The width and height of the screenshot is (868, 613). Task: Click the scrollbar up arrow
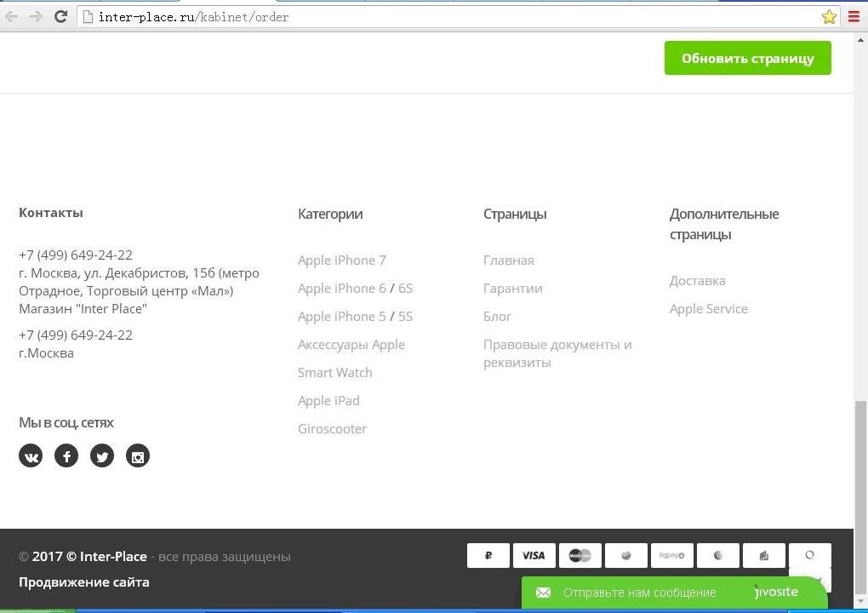tap(861, 40)
